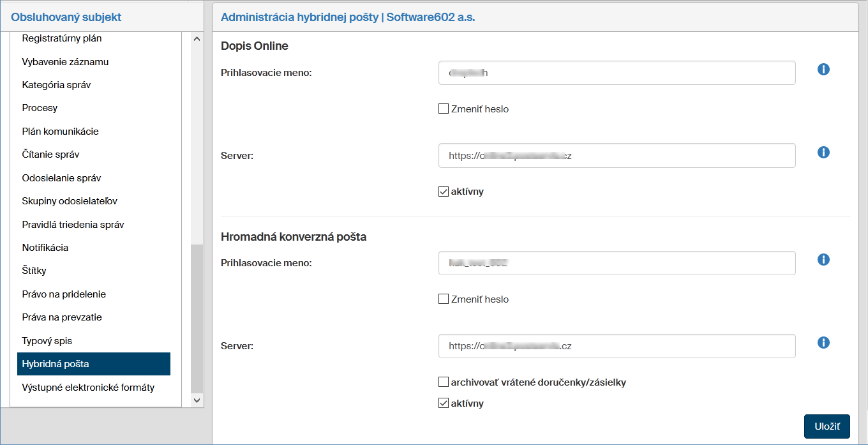Open the Notifikácia section
The width and height of the screenshot is (868, 445).
point(45,248)
